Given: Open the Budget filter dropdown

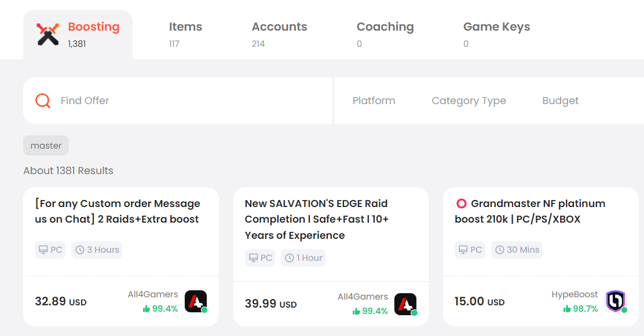Looking at the screenshot, I should tap(560, 101).
